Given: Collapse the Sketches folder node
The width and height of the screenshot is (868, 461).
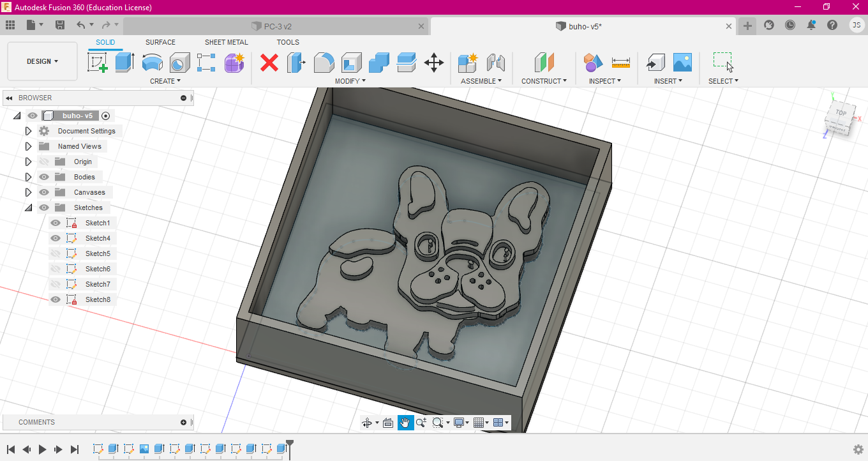Looking at the screenshot, I should (28, 208).
